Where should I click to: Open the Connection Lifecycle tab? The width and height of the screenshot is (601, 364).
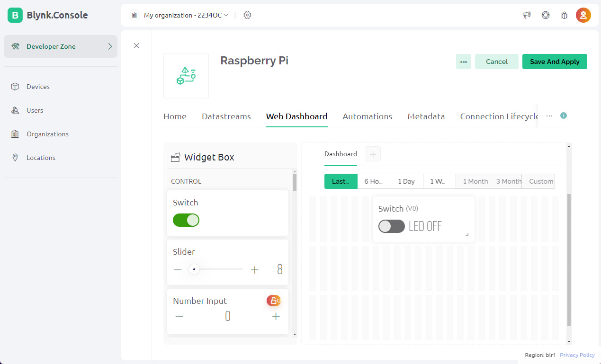click(x=499, y=116)
